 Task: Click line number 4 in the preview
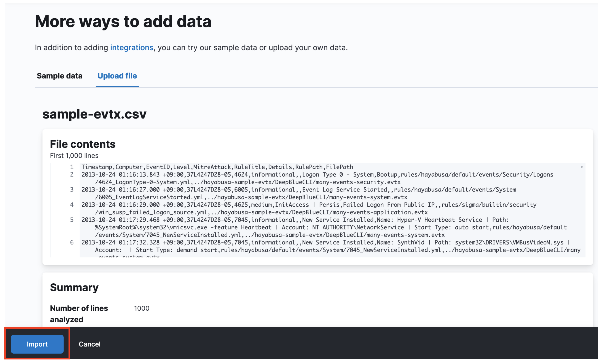pyautogui.click(x=72, y=205)
